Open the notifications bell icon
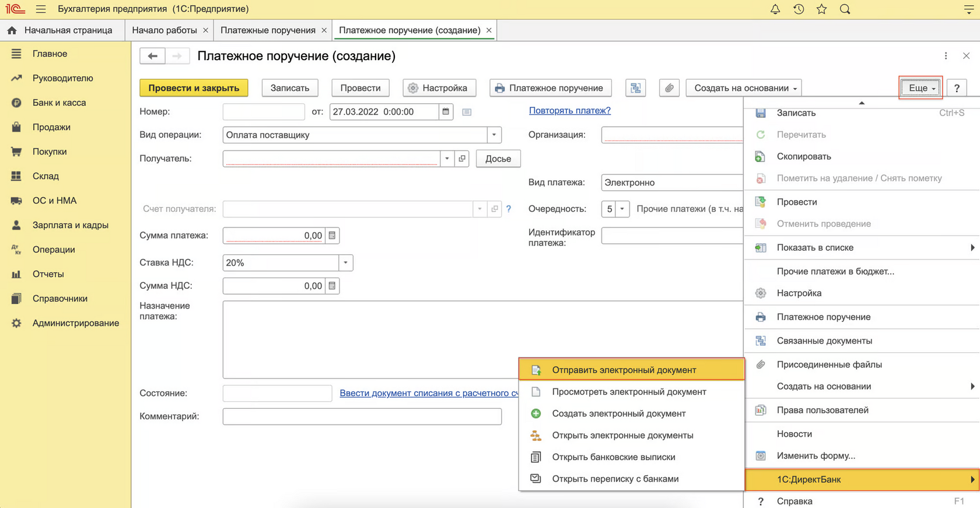Screen dimensions: 980x508 (775, 9)
